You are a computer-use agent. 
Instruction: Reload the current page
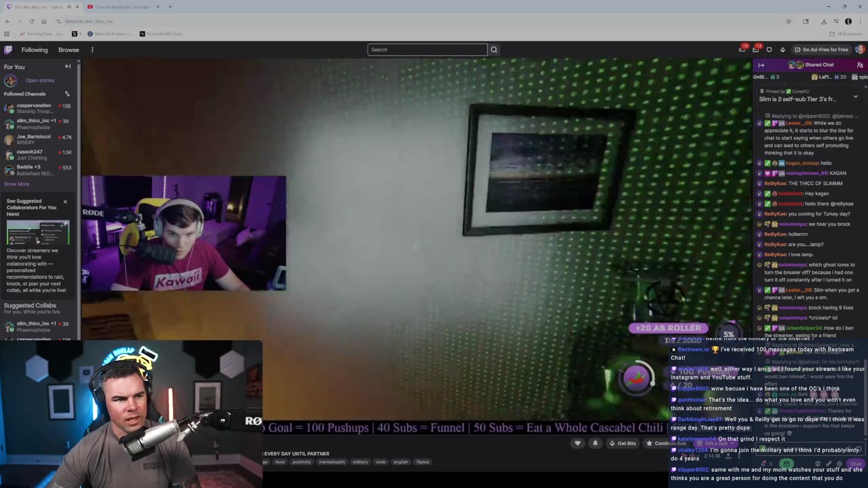pos(31,22)
